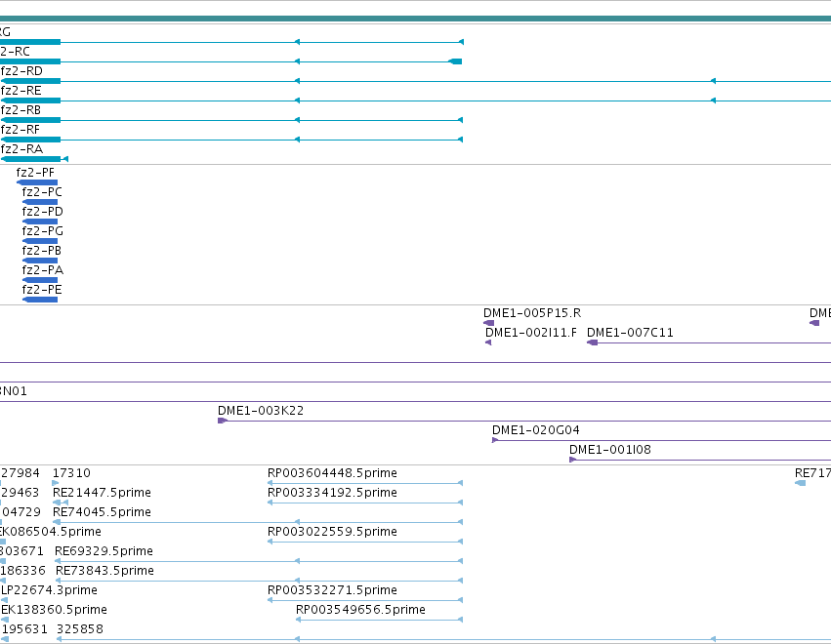
Task: Select the DME1-002I11.F clone label
Action: [531, 333]
